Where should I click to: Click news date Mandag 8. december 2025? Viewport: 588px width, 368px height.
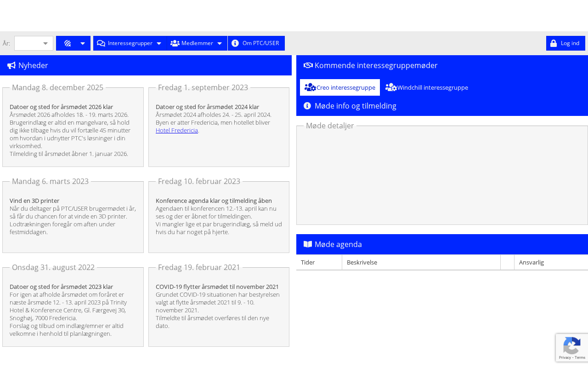click(x=57, y=87)
